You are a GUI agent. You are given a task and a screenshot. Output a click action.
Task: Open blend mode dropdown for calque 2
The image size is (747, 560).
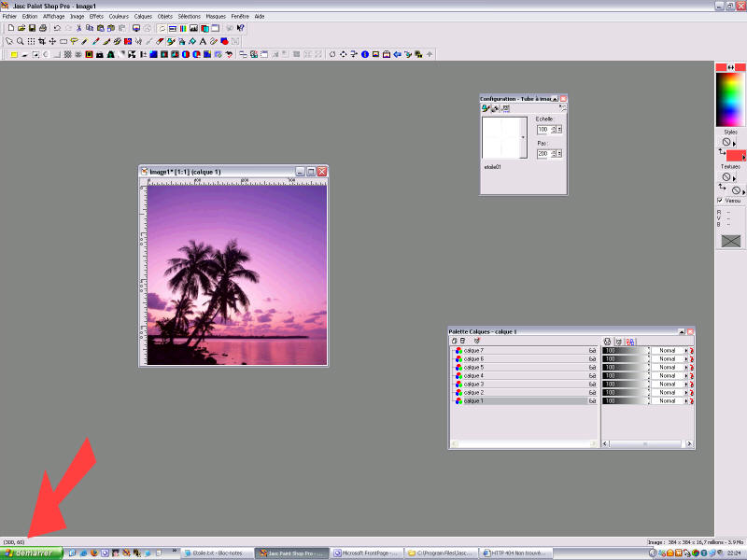click(x=669, y=392)
